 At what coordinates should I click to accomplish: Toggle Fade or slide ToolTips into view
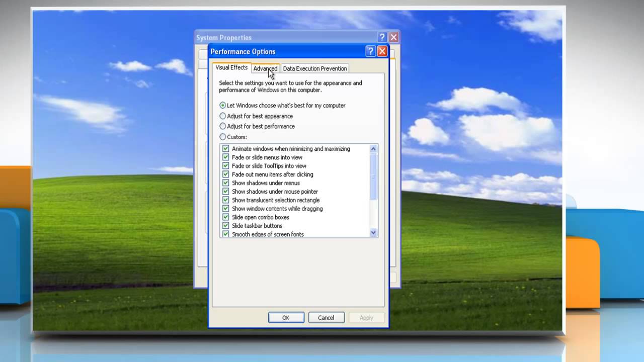[225, 166]
